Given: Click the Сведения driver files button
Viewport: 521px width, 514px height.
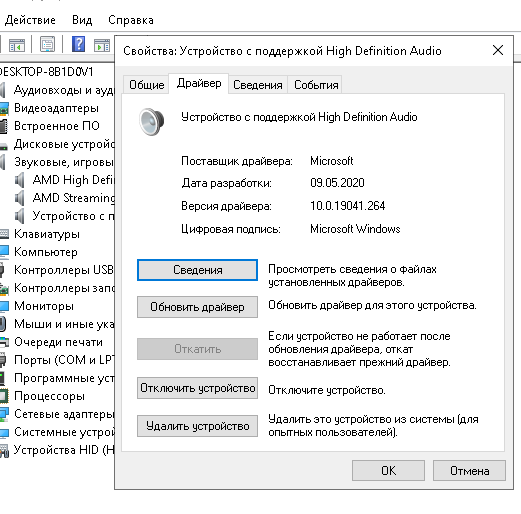Looking at the screenshot, I should 197,270.
